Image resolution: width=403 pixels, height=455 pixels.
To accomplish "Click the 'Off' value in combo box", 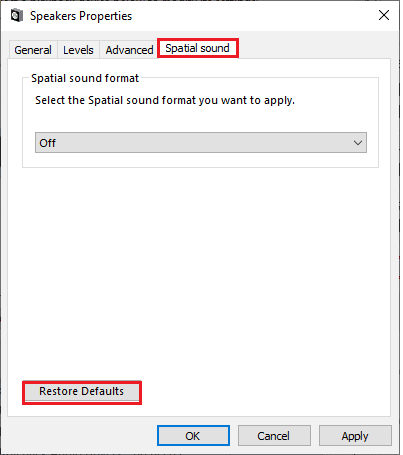I will click(47, 143).
